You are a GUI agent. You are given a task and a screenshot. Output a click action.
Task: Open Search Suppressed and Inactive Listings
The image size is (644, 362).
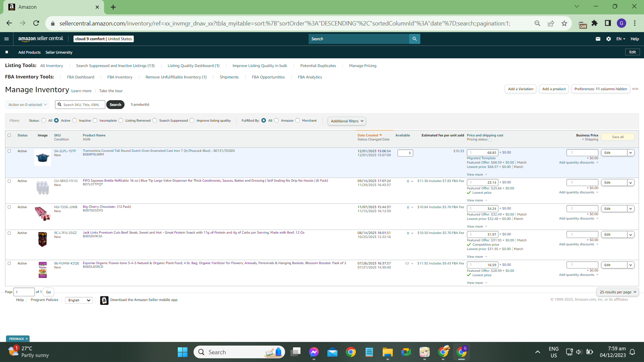tap(115, 66)
